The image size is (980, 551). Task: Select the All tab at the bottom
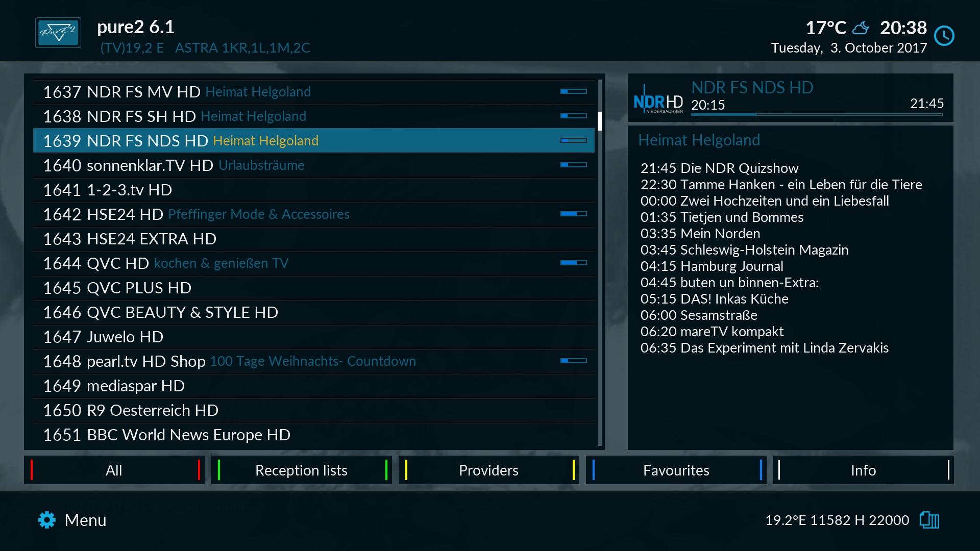(x=114, y=470)
